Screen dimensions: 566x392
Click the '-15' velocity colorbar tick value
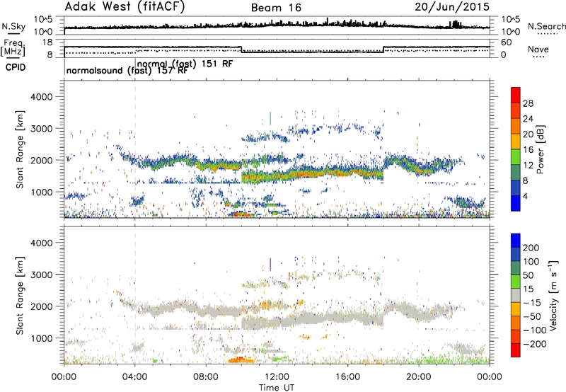(x=532, y=303)
